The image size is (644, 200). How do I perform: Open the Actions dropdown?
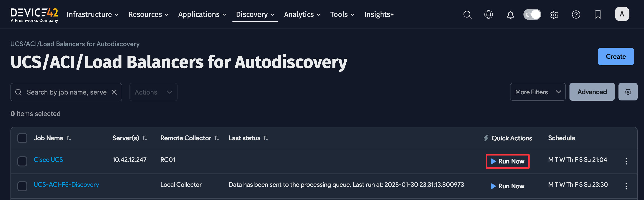pyautogui.click(x=153, y=92)
